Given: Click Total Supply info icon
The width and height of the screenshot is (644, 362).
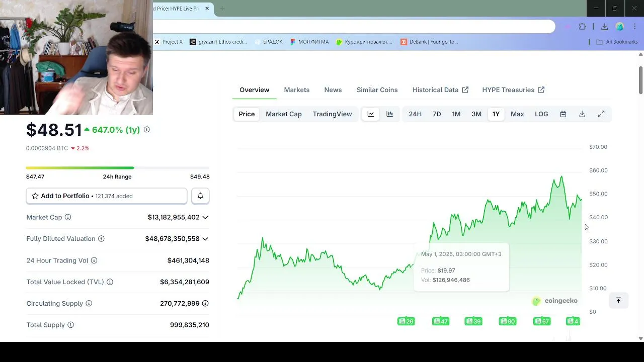Looking at the screenshot, I should click(x=71, y=325).
